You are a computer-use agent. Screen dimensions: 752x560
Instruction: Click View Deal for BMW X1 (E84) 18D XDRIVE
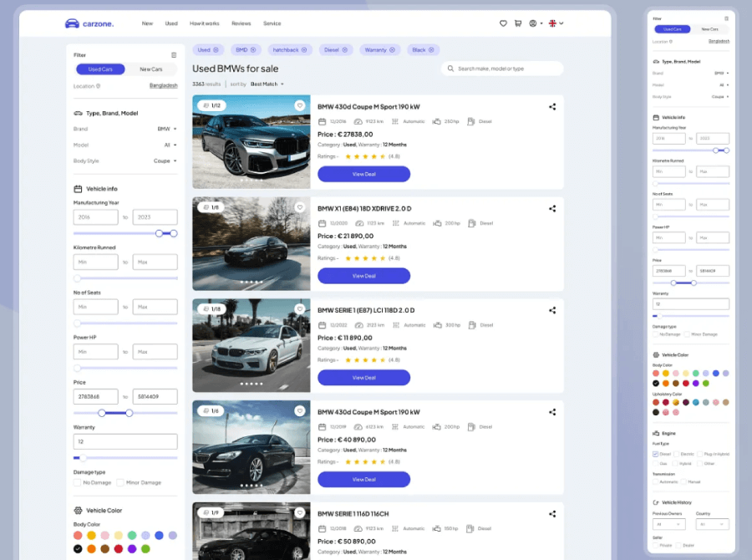[x=364, y=276]
